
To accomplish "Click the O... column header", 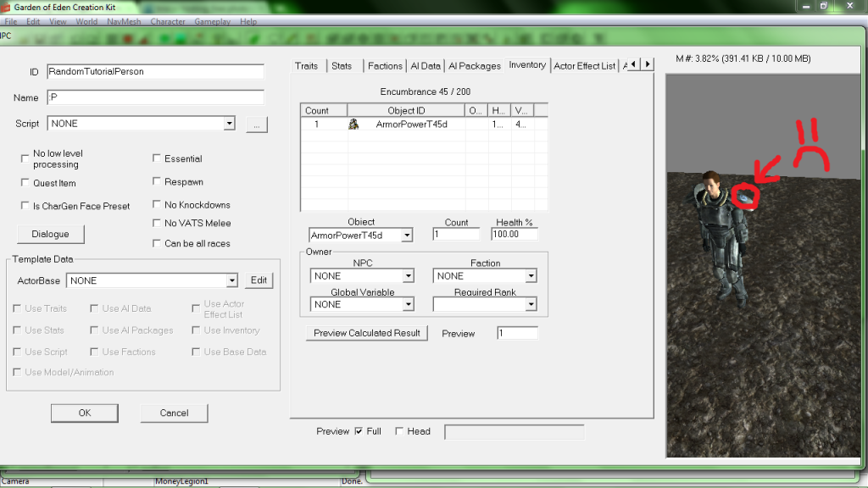I will 476,111.
